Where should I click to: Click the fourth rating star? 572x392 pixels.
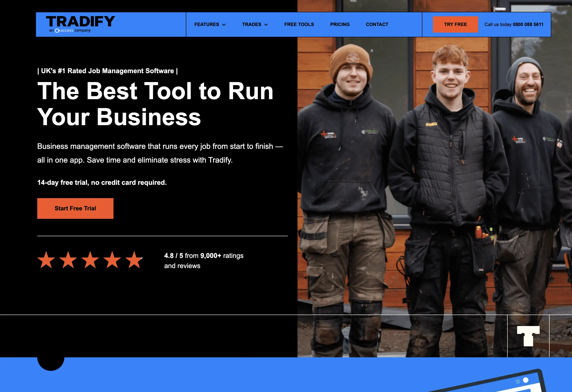tap(112, 260)
